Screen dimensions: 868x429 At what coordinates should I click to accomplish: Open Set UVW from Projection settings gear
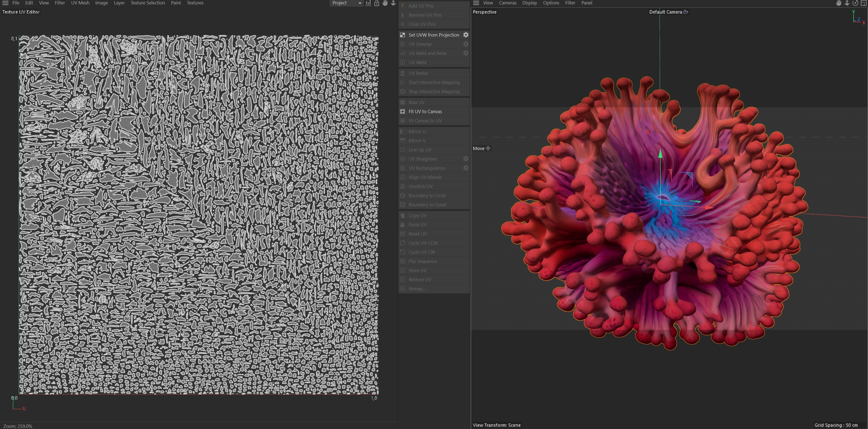pos(466,35)
